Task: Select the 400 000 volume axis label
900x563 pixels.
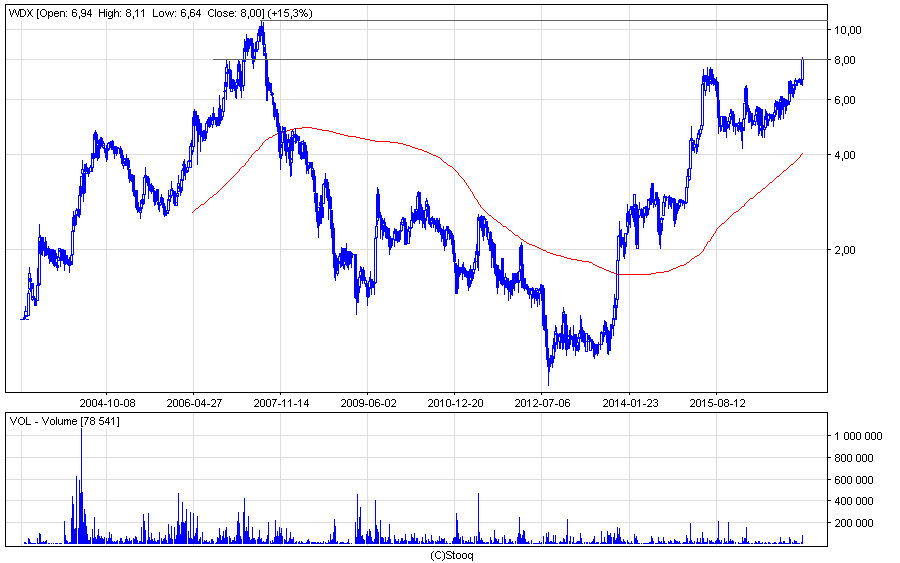Action: pyautogui.click(x=856, y=502)
